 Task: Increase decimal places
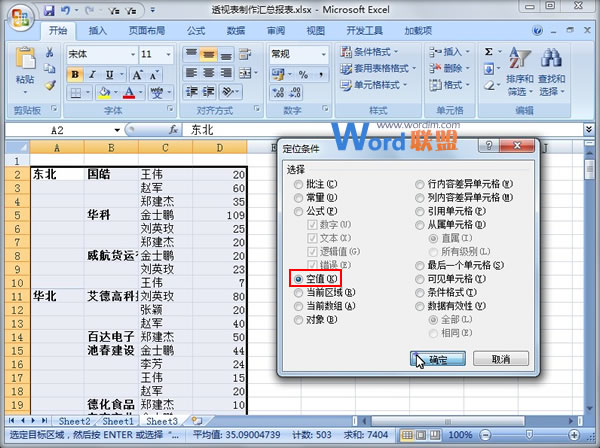278,92
